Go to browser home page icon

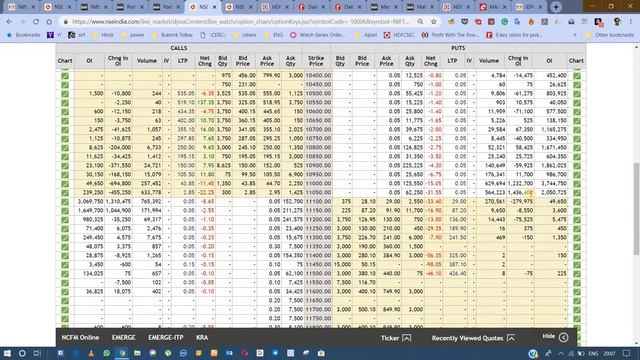[x=49, y=21]
